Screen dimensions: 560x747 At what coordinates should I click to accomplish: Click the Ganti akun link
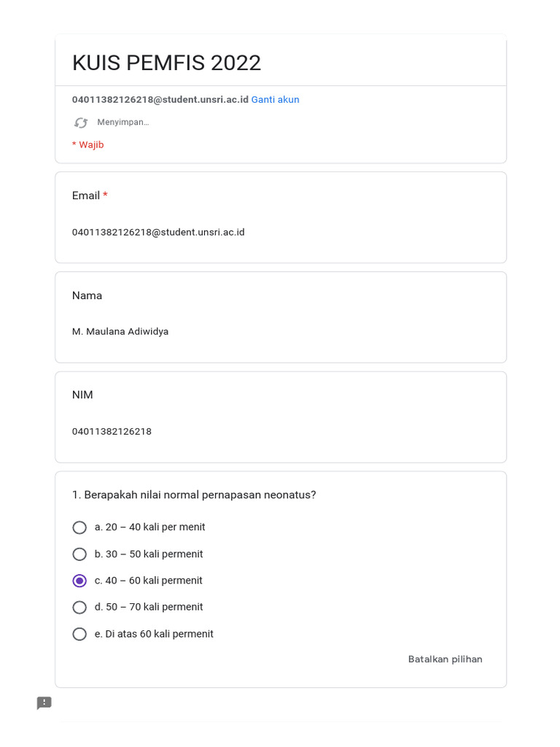coord(275,100)
